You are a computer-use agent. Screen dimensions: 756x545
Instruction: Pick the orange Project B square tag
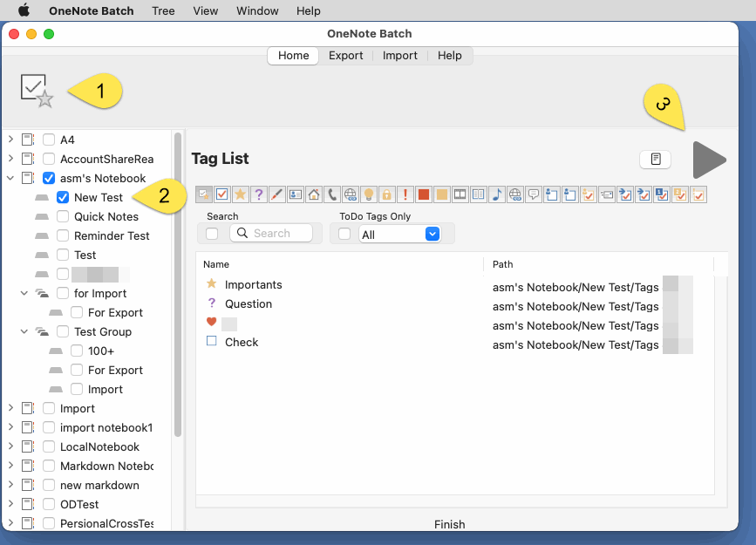tap(442, 194)
